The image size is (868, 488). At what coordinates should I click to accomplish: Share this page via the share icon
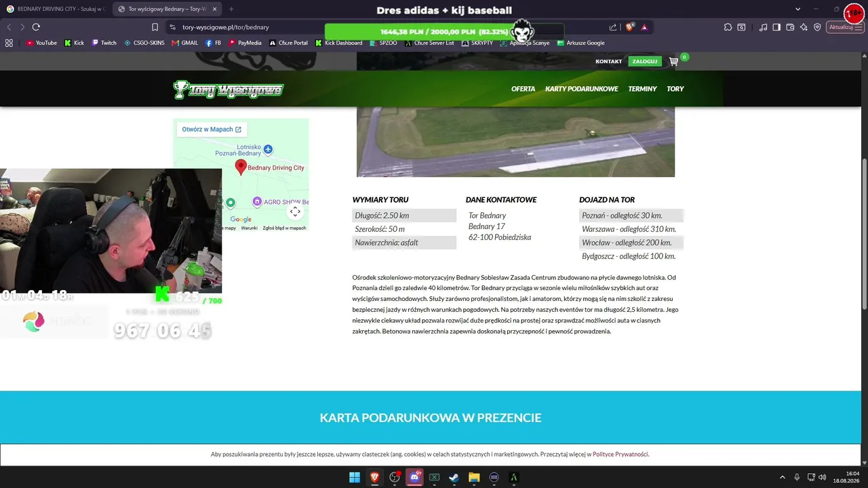coord(613,27)
